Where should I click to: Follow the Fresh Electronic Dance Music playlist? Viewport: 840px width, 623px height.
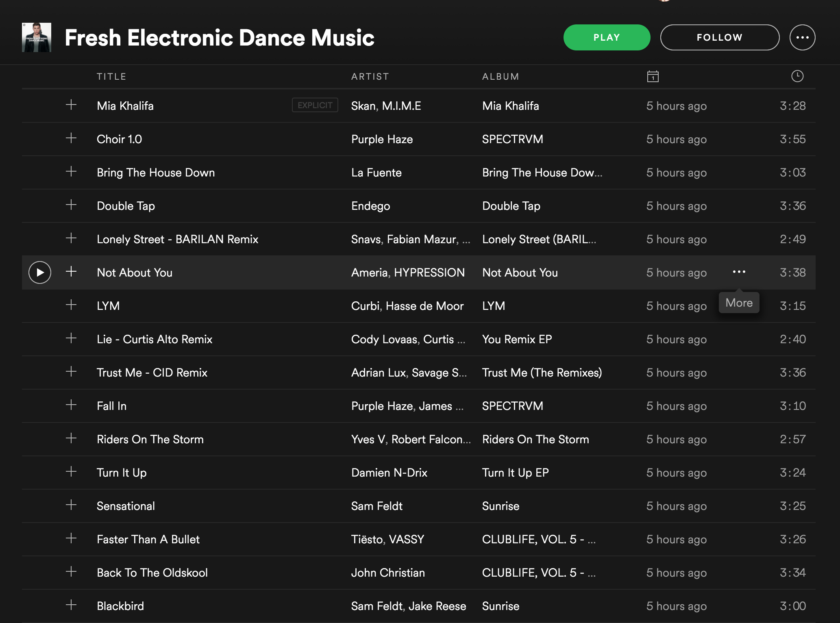click(720, 37)
